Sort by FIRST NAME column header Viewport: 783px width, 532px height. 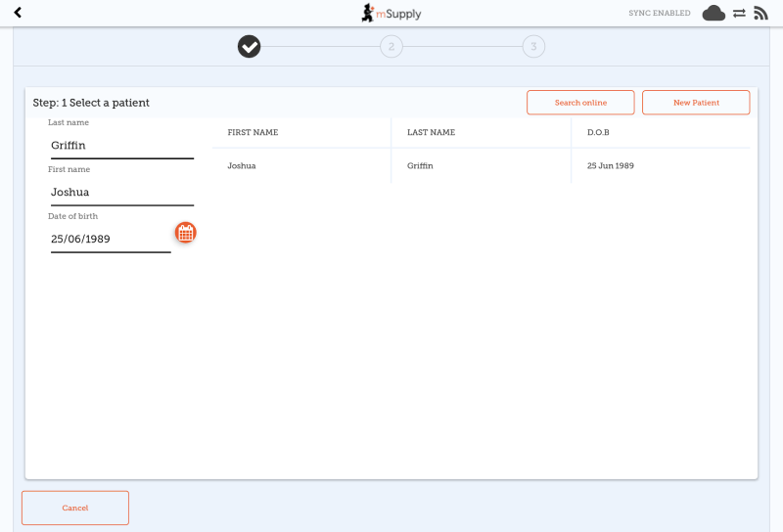(253, 132)
